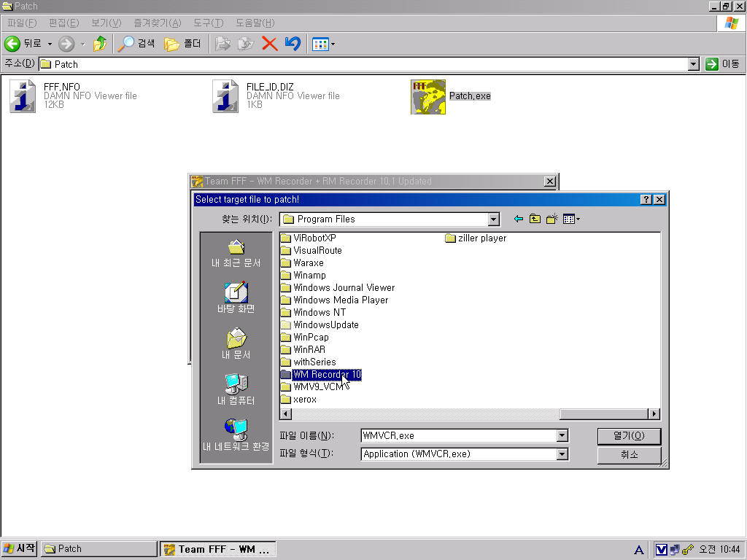Screen dimensions: 747x560
Task: Click the language bar A icon
Action: click(x=639, y=550)
